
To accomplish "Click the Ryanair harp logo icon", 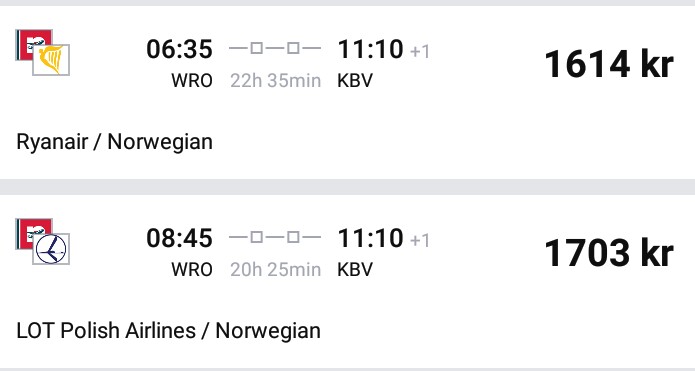I will pos(51,60).
